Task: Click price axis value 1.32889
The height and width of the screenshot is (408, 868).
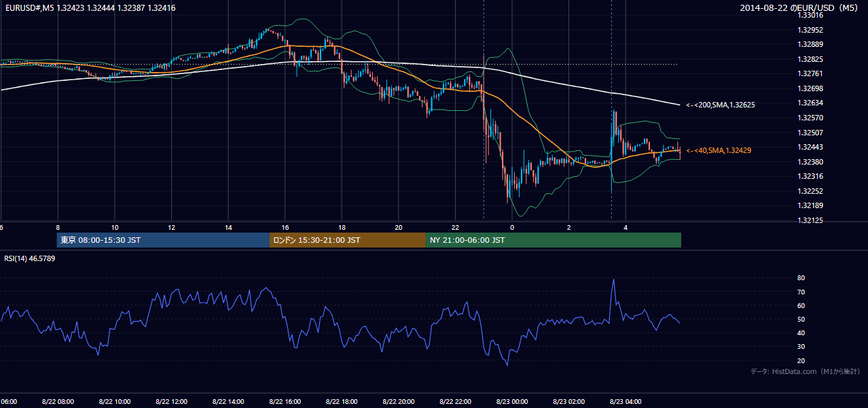Action: pos(810,44)
